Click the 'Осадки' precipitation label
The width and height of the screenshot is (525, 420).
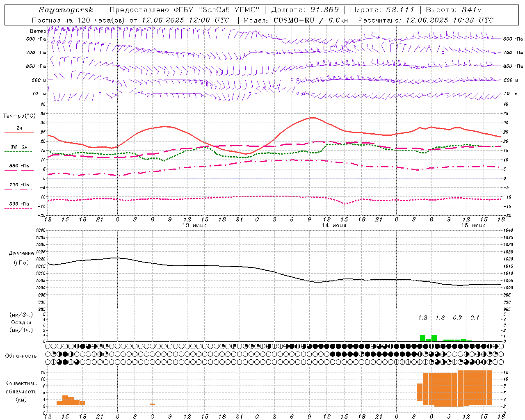tap(21, 322)
